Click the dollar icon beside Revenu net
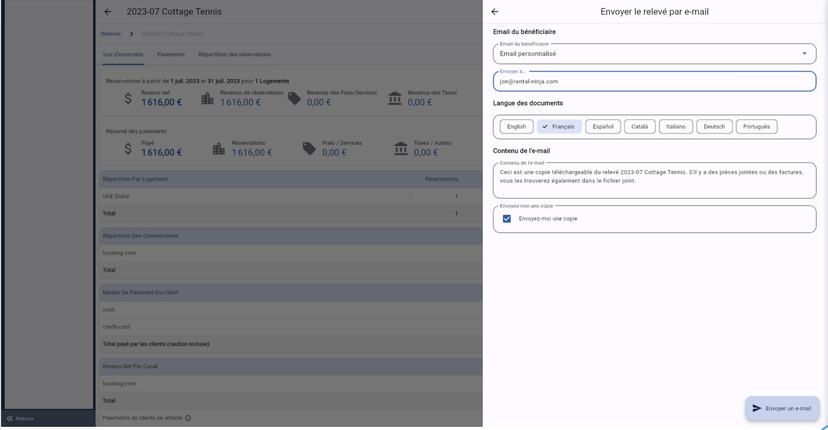This screenshot has height=430, width=828. tap(128, 98)
